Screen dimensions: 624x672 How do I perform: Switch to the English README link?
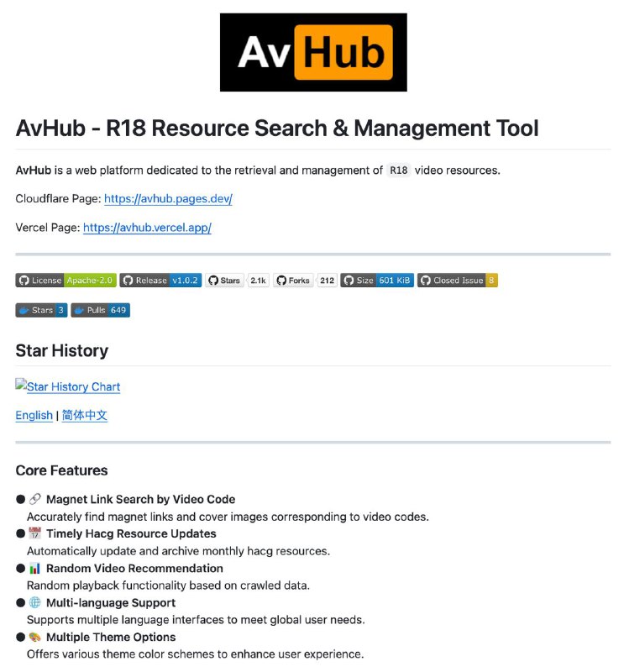[x=34, y=415]
